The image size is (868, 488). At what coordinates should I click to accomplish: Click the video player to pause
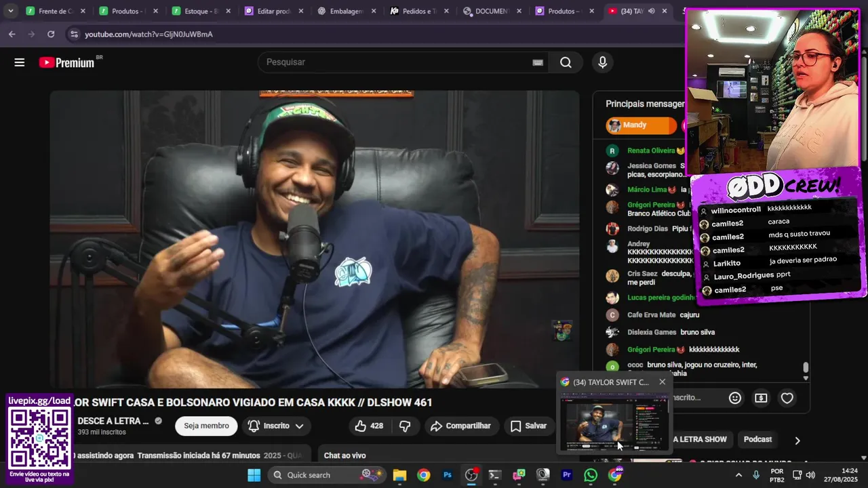(315, 239)
